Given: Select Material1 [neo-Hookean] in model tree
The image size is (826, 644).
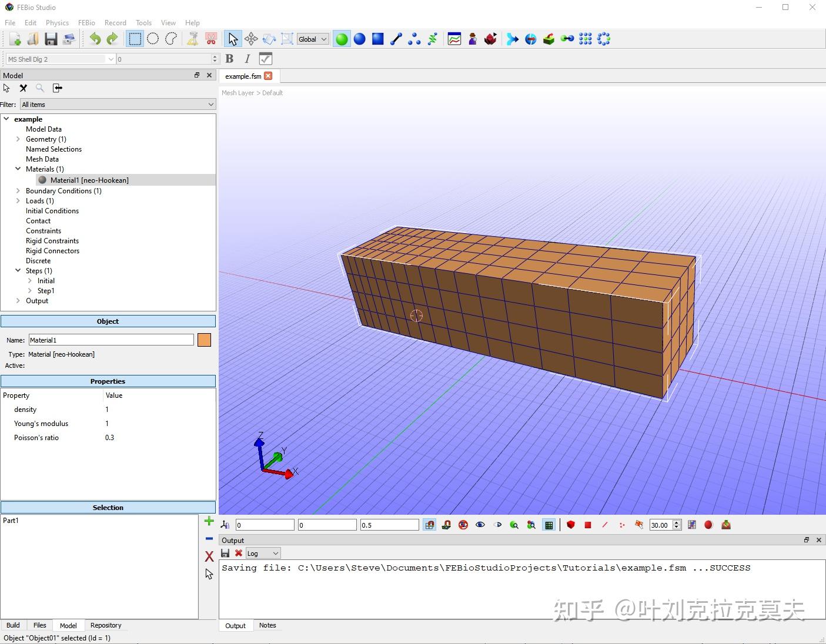Looking at the screenshot, I should point(89,180).
